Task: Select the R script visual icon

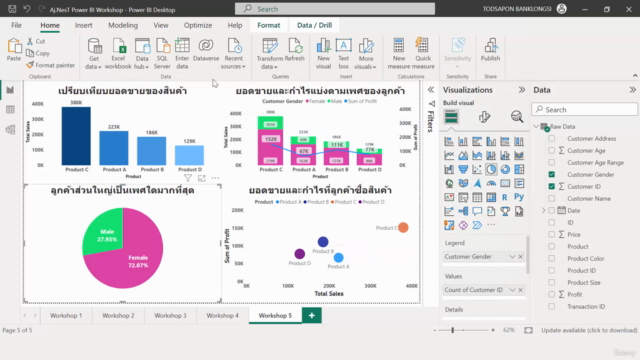Action: (505, 197)
